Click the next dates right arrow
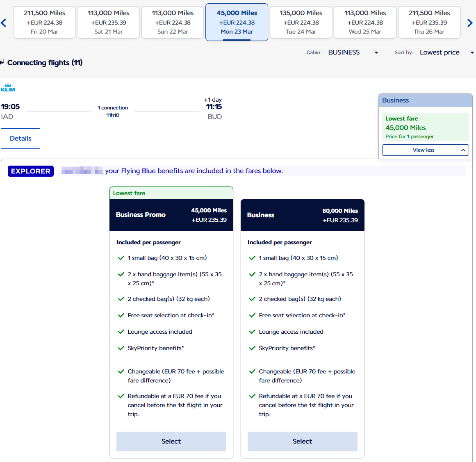Viewport: 476px width, 462px height. (470, 23)
